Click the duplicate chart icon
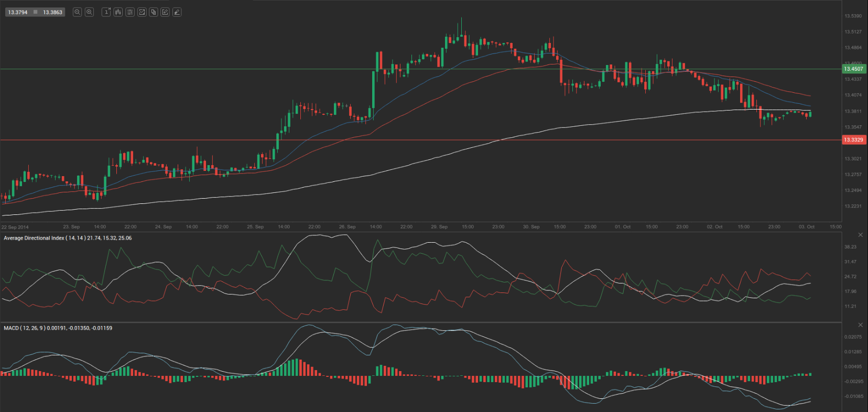 point(154,12)
